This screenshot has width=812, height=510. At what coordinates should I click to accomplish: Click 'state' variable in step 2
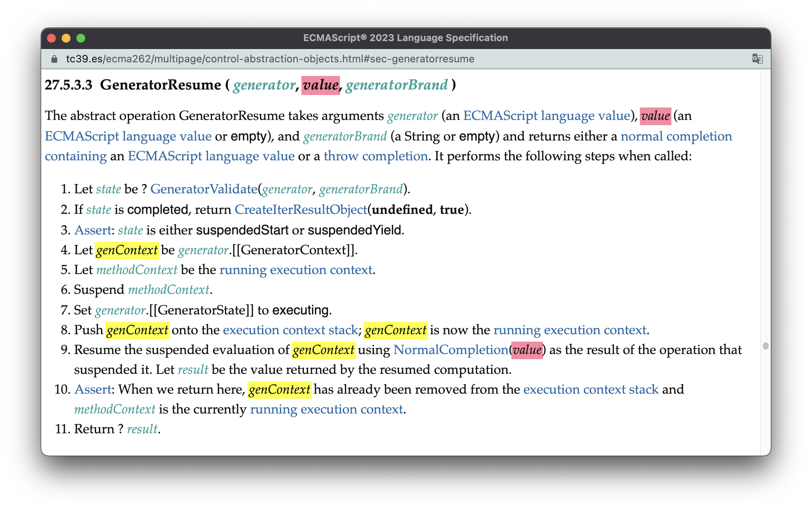(x=99, y=210)
